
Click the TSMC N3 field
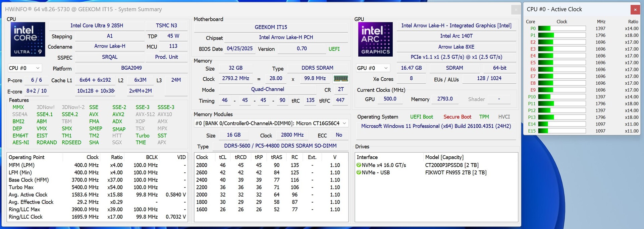point(166,25)
